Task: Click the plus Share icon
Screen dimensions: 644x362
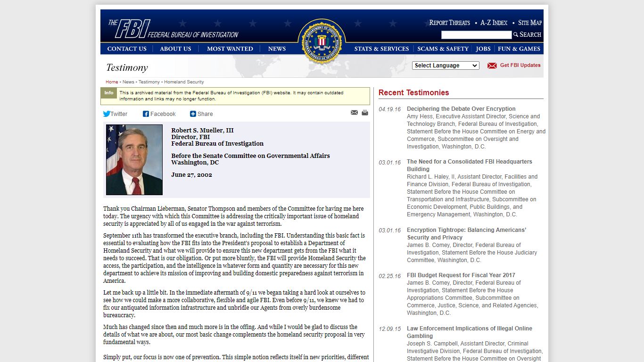Action: (x=193, y=114)
